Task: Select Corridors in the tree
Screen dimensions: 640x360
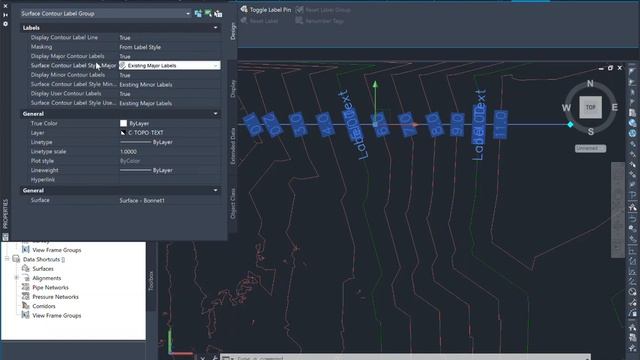Action: click(x=44, y=306)
